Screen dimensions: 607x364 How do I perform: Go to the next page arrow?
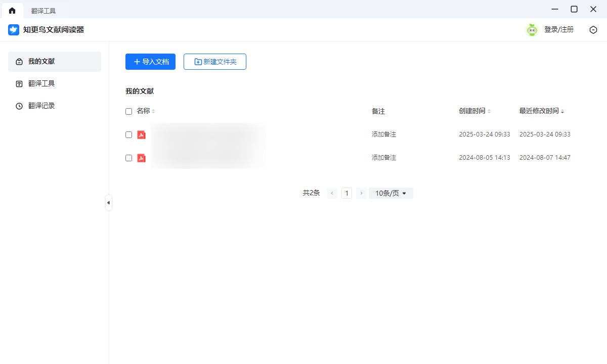tap(361, 193)
